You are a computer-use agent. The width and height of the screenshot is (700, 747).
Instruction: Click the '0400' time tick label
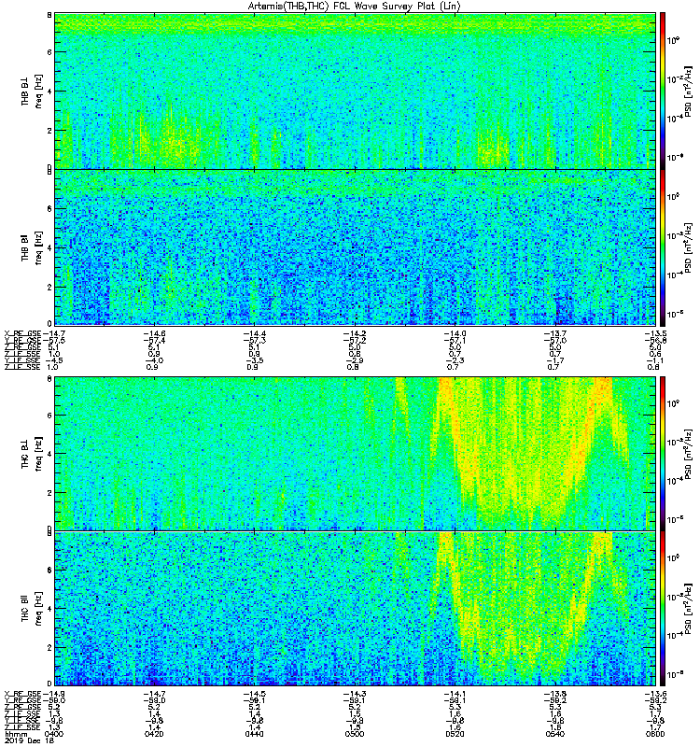coord(54,734)
